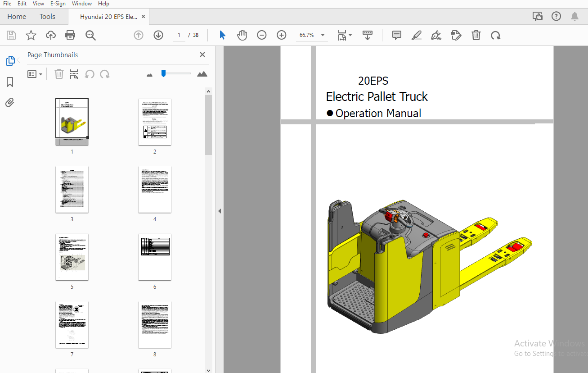Switch to the Home tab

[x=17, y=17]
